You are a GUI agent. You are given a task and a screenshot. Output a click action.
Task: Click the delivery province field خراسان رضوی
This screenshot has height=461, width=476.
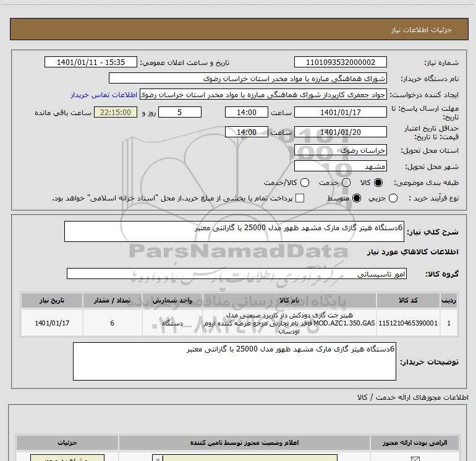coord(340,150)
